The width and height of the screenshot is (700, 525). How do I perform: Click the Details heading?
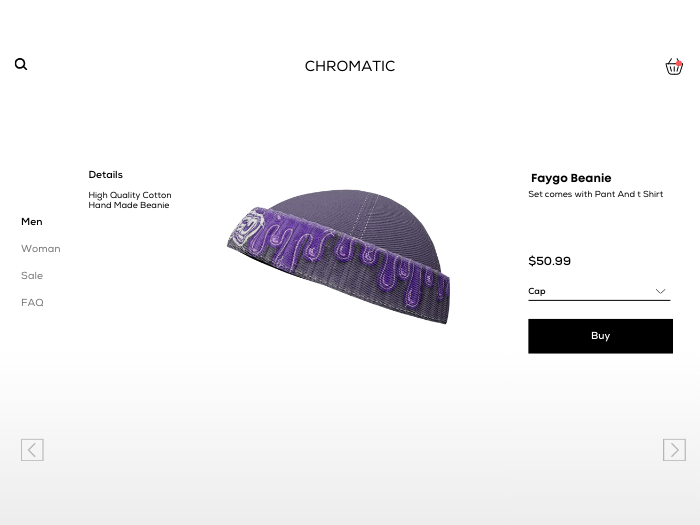pos(105,175)
